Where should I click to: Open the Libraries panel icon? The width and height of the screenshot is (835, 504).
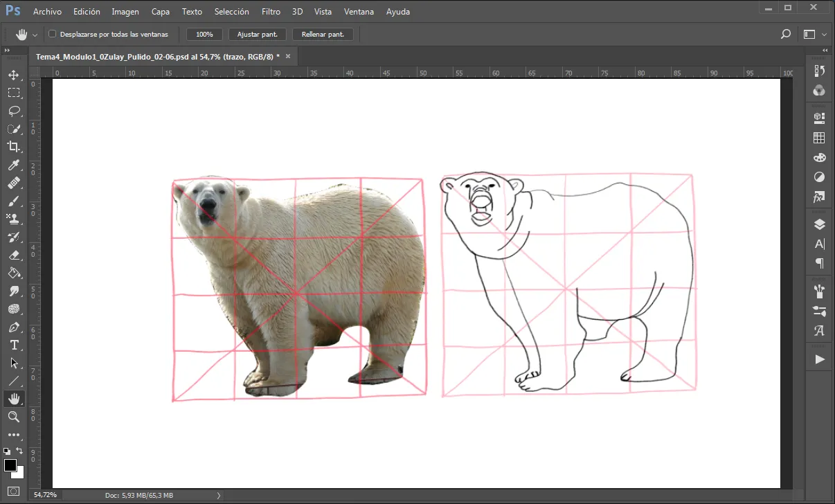(820, 118)
